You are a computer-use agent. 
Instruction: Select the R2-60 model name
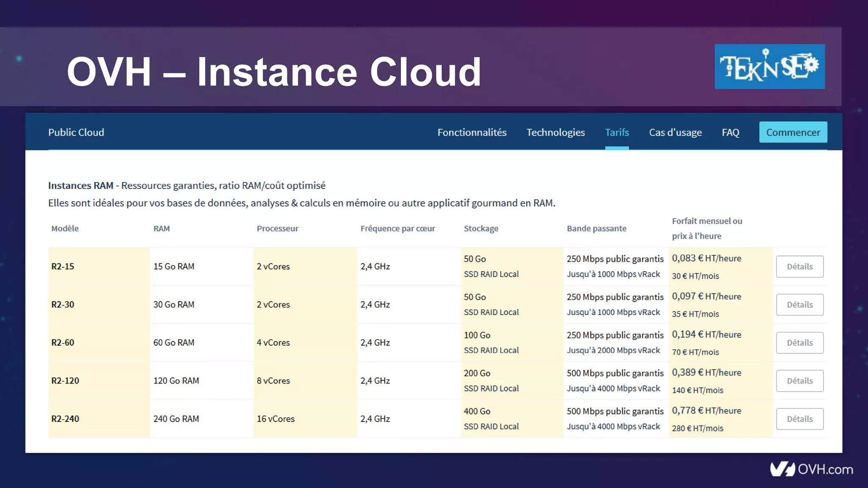click(x=63, y=343)
